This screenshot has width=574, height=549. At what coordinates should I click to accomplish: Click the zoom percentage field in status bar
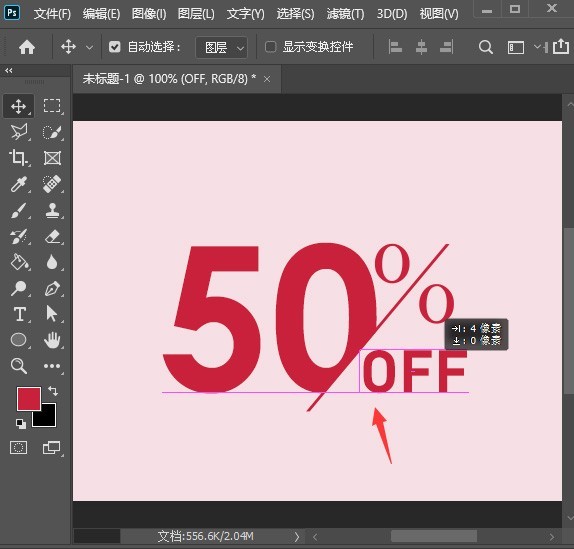pyautogui.click(x=97, y=536)
